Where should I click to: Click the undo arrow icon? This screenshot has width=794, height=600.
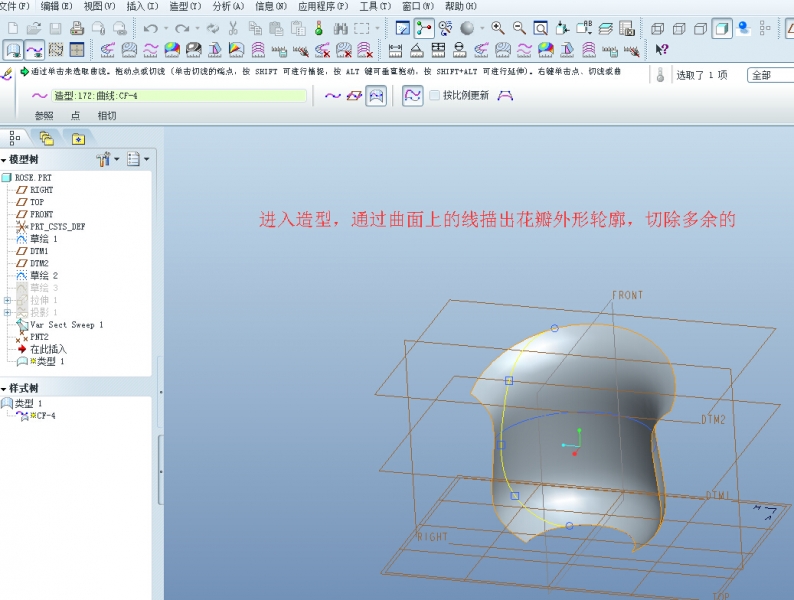pos(150,28)
